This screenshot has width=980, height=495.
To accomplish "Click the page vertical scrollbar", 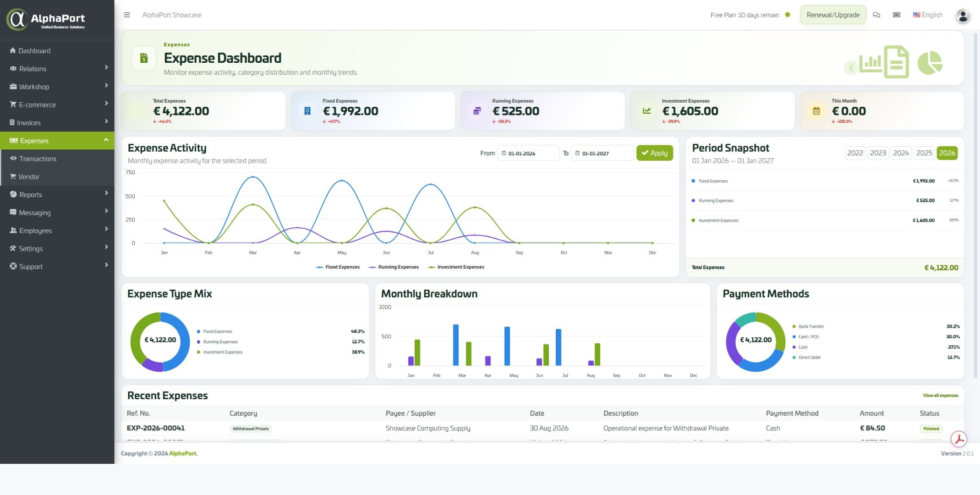I will [x=976, y=206].
